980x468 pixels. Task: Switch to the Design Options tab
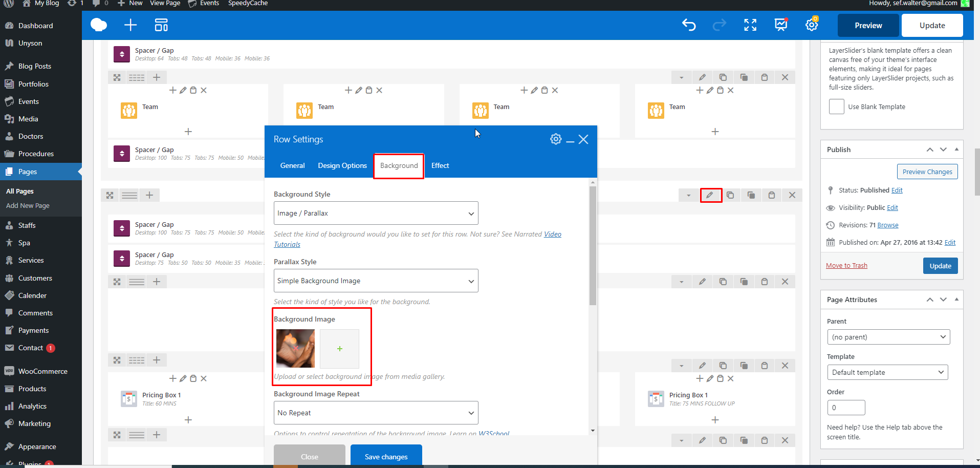[x=342, y=165]
